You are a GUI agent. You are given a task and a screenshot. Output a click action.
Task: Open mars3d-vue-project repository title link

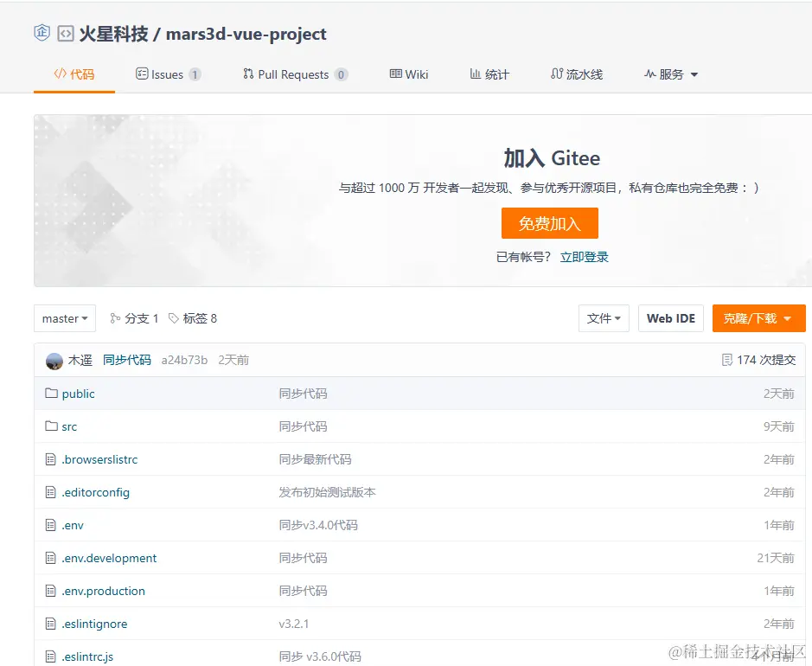pos(246,35)
